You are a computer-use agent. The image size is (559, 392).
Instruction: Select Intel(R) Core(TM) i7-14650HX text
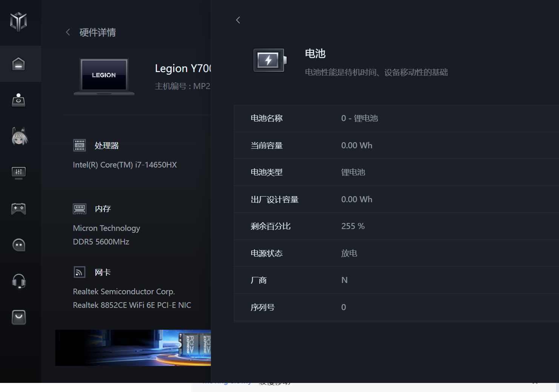click(x=125, y=165)
